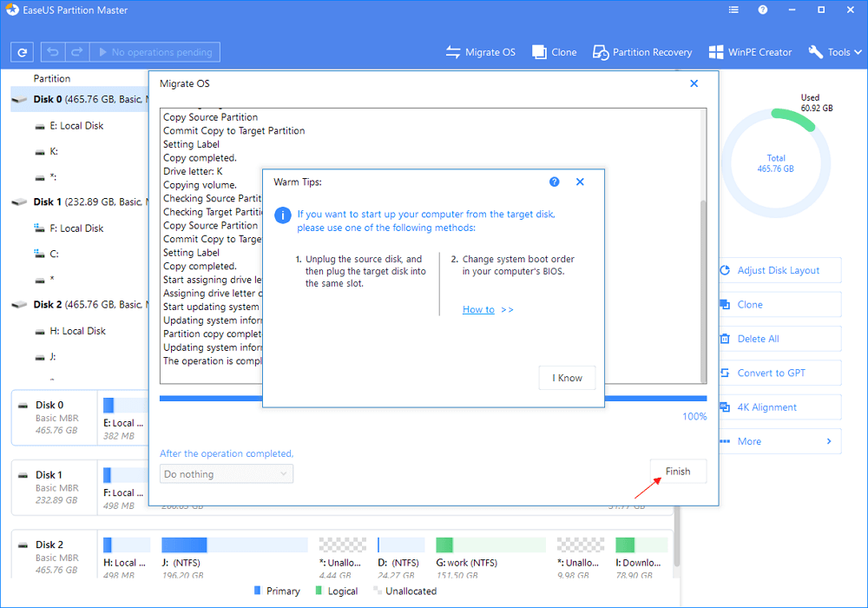
Task: Close the Warm Tips dialog
Action: tap(580, 182)
